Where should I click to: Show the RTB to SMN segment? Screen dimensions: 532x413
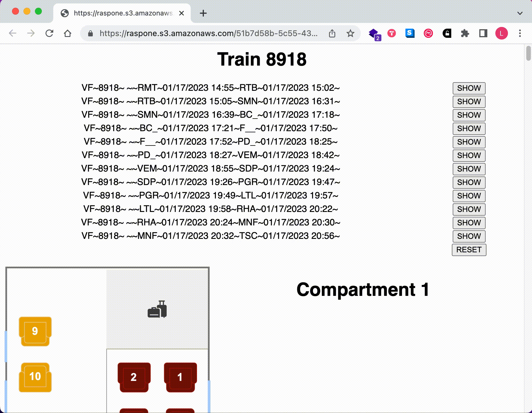pyautogui.click(x=469, y=102)
